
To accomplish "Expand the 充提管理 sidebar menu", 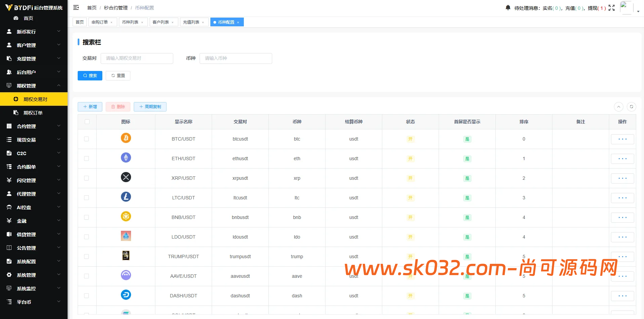I will (34, 58).
